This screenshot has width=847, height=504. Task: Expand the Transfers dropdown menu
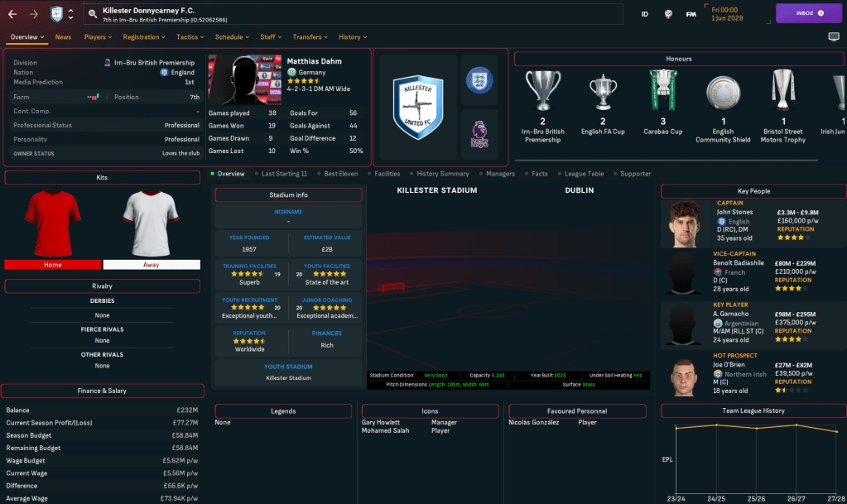pos(310,37)
